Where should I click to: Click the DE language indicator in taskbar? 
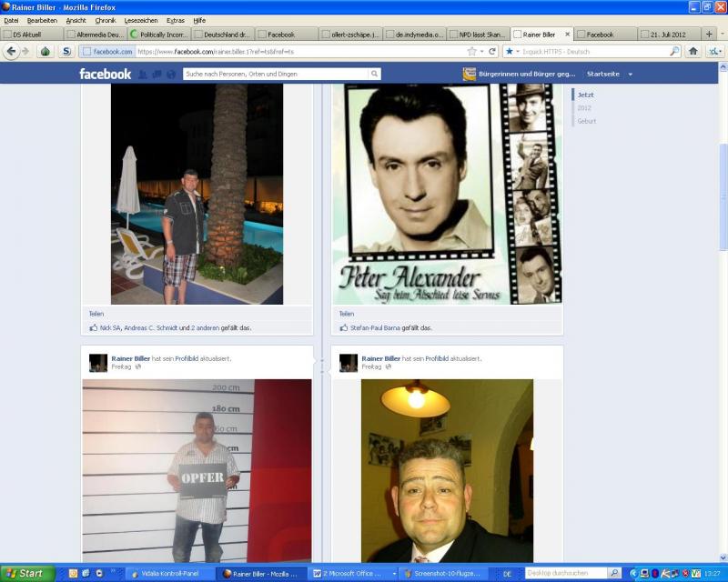click(507, 574)
